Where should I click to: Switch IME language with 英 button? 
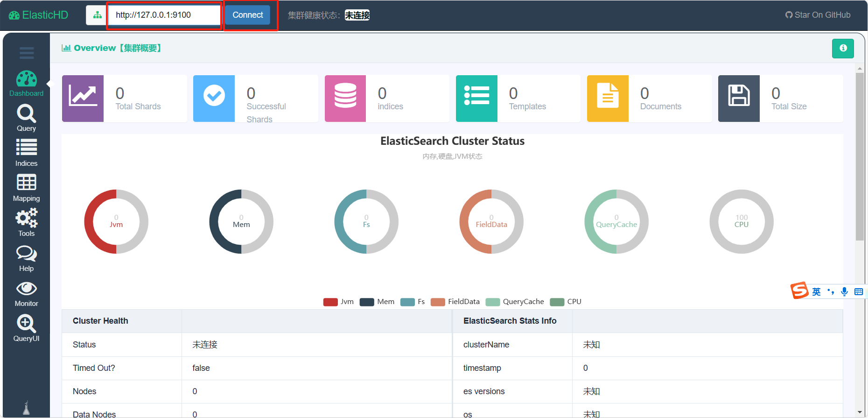pyautogui.click(x=816, y=291)
